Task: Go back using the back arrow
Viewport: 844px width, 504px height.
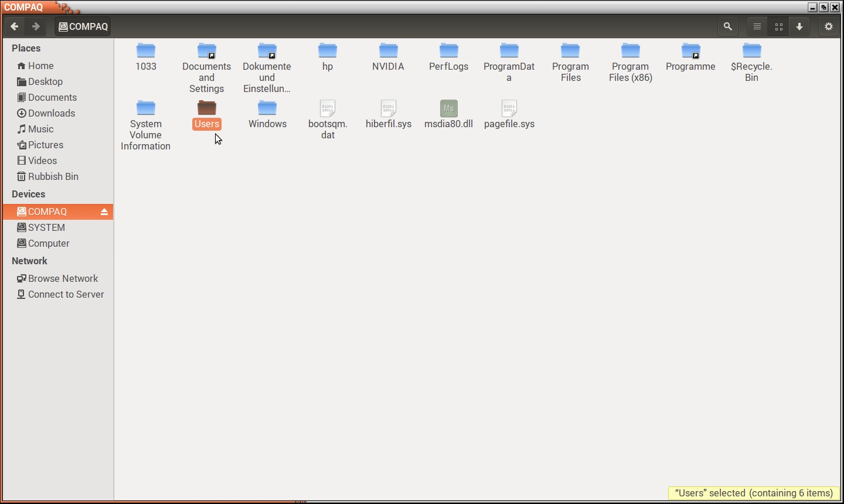Action: (x=15, y=26)
